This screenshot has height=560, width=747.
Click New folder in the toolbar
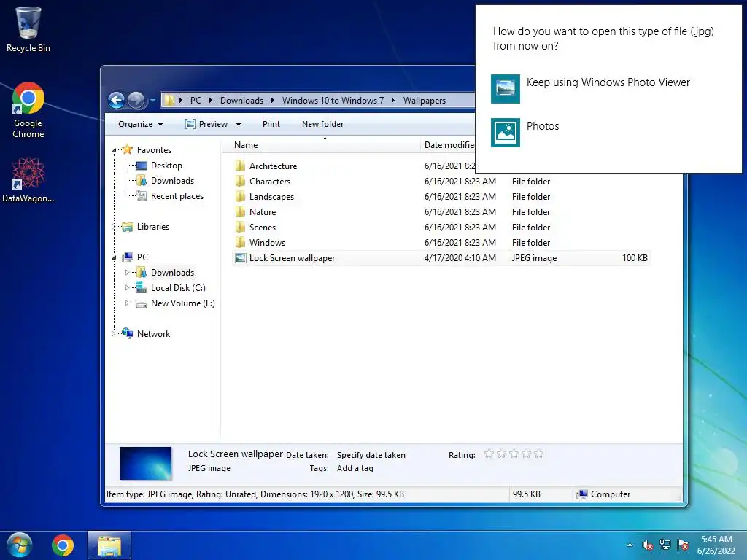(322, 124)
